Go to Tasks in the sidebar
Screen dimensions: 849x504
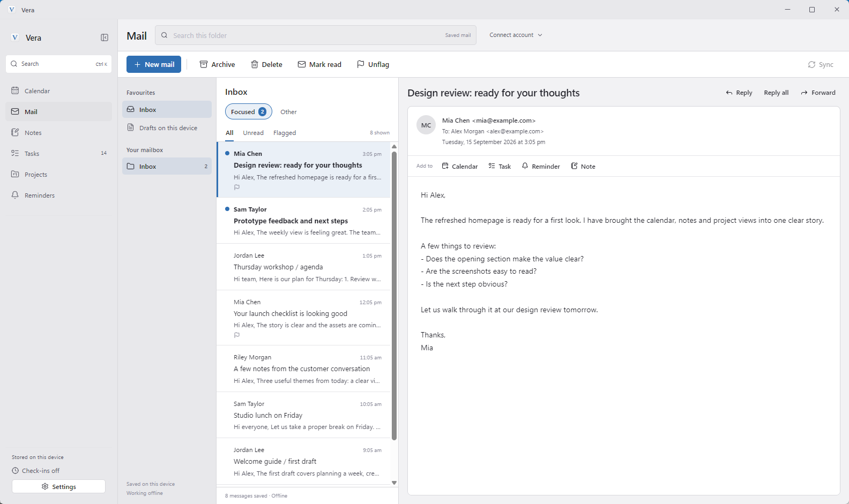click(59, 154)
